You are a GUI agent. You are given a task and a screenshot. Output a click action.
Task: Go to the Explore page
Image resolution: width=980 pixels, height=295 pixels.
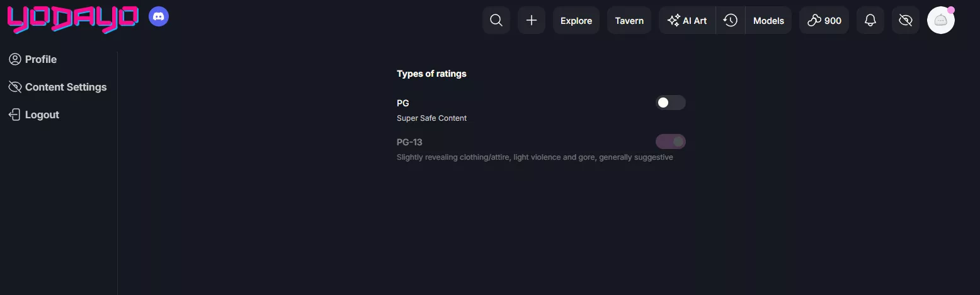click(x=576, y=21)
